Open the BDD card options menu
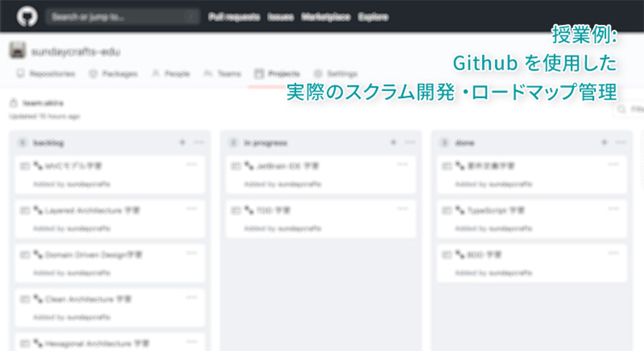The image size is (644, 351). [x=613, y=253]
